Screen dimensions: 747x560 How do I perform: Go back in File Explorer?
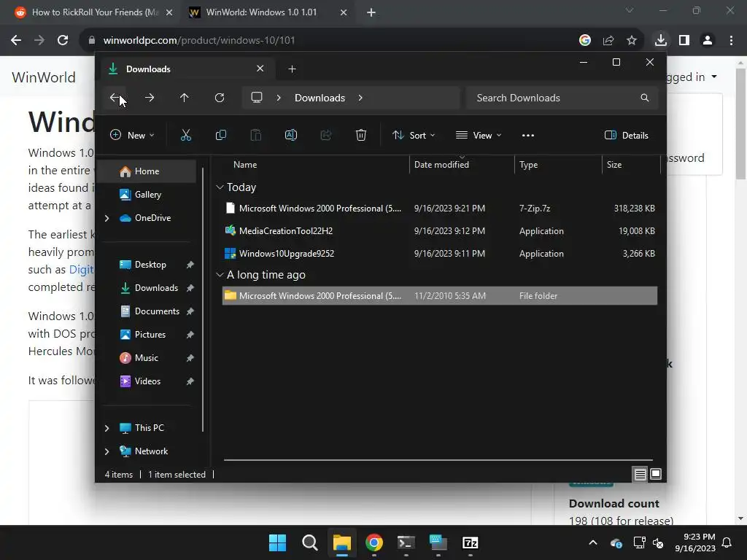coord(115,98)
